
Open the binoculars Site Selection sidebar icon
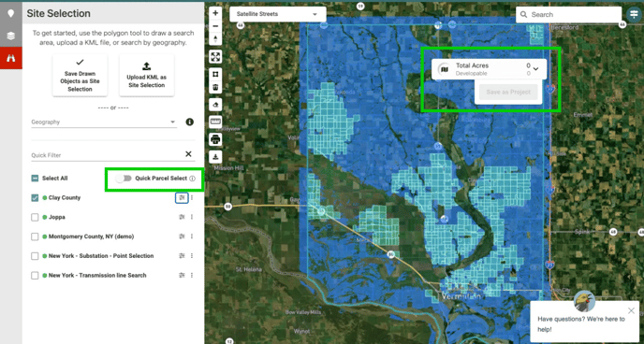point(11,58)
